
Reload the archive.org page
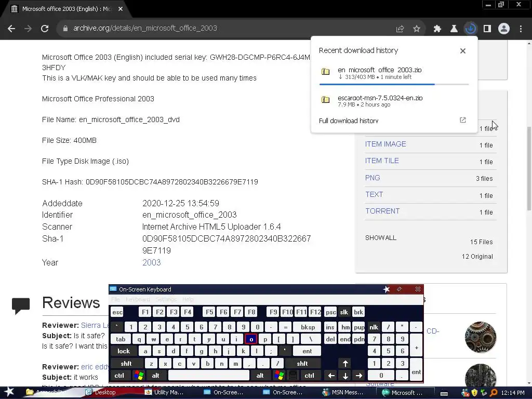click(x=45, y=29)
